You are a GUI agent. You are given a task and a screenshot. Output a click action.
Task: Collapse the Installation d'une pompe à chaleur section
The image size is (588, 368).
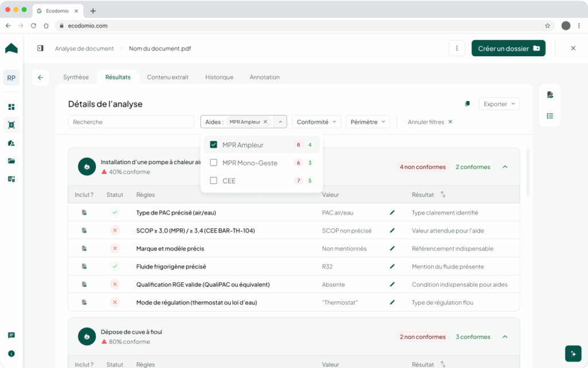click(505, 166)
